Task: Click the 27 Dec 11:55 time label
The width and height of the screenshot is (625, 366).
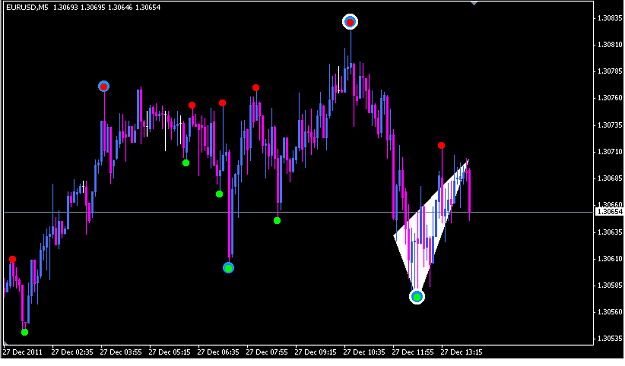Action: (x=413, y=352)
